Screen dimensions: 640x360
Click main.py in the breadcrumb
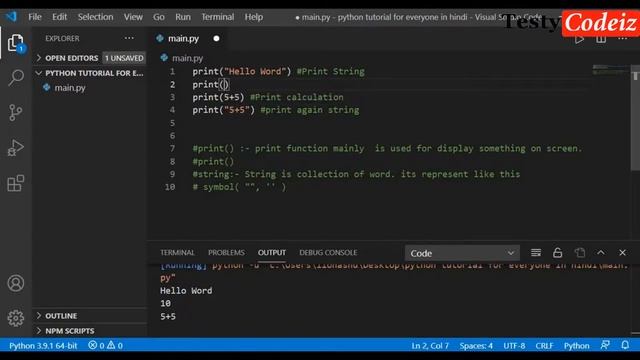[187, 58]
